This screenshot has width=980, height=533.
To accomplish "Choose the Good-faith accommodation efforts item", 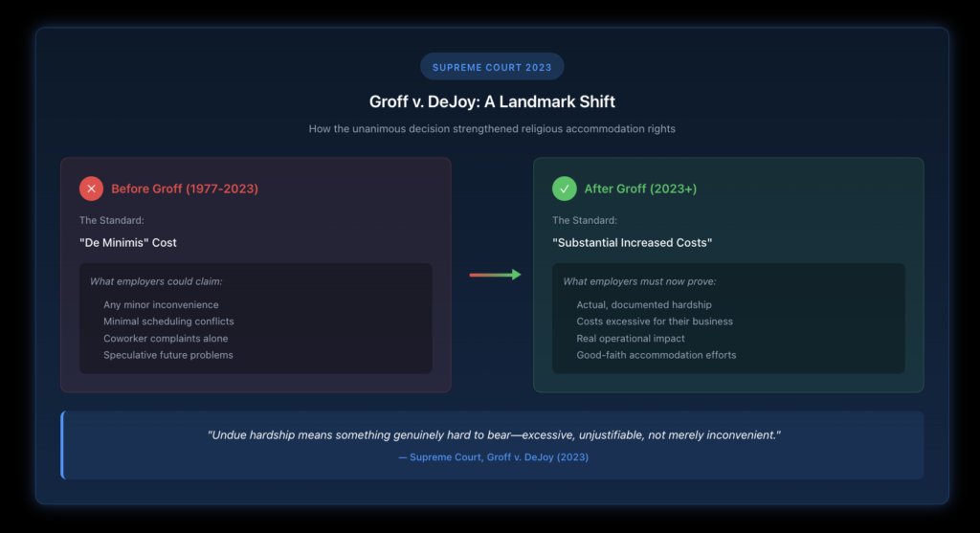I will coord(656,355).
